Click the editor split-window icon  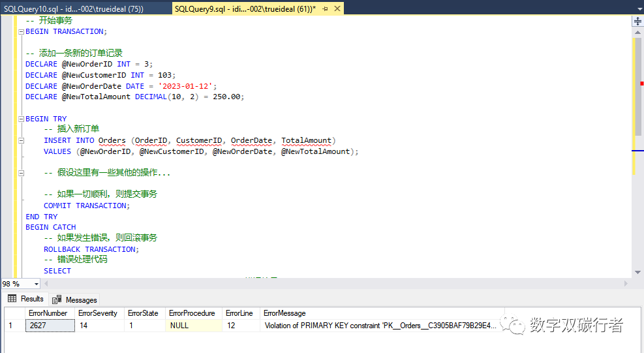pos(637,22)
